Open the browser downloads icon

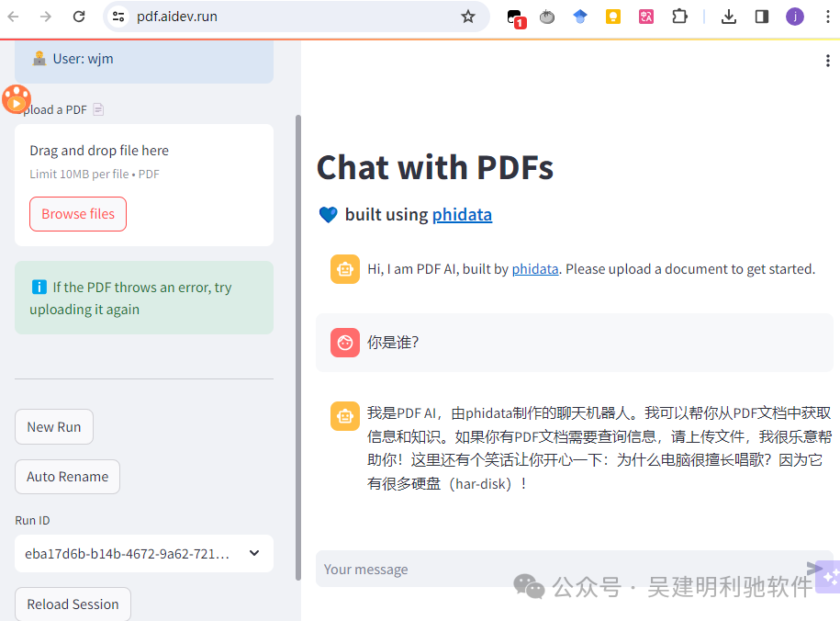(729, 17)
